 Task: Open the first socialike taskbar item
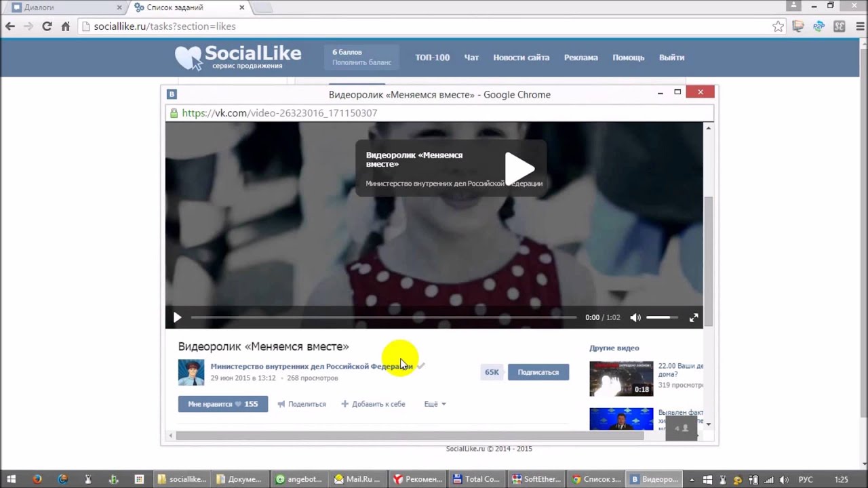coord(182,479)
